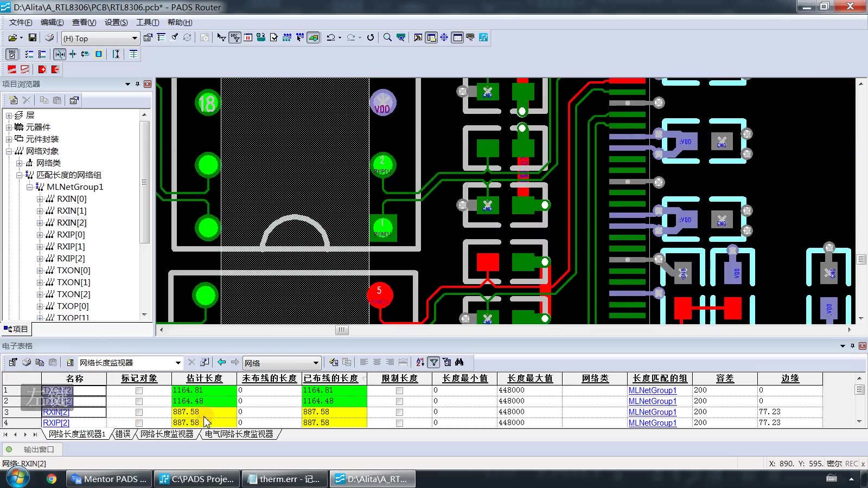Screen dimensions: 868x488
Task: Click the MLNetGroup1 link in row 4
Action: (x=652, y=423)
